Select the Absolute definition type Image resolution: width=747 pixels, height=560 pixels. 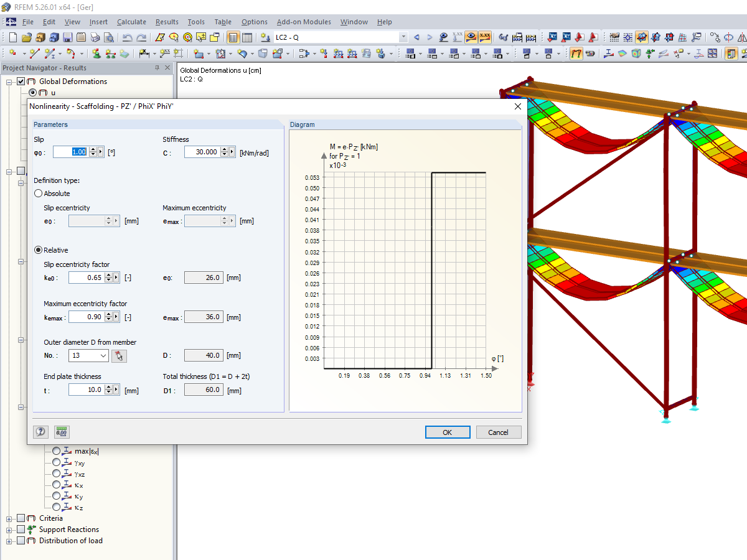tap(37, 194)
